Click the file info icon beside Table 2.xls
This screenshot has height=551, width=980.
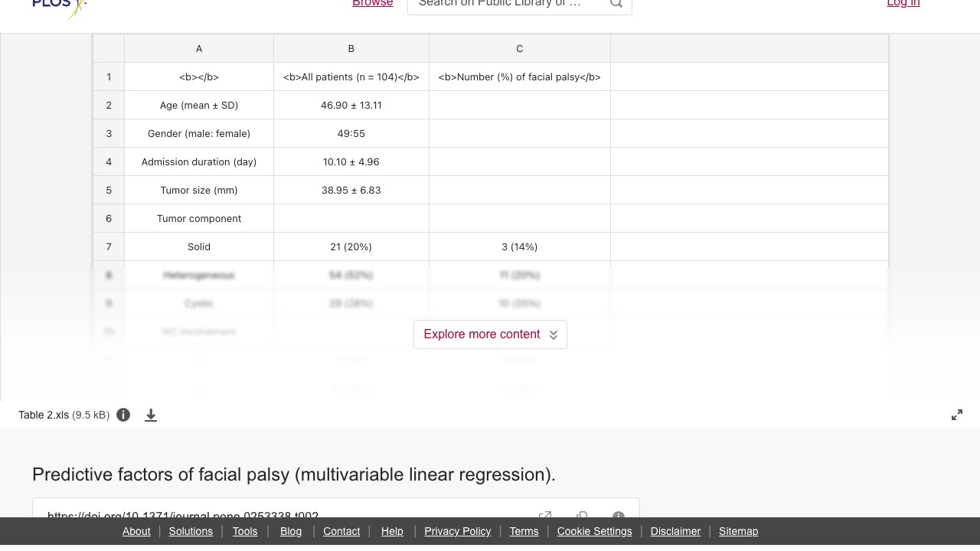click(x=123, y=415)
